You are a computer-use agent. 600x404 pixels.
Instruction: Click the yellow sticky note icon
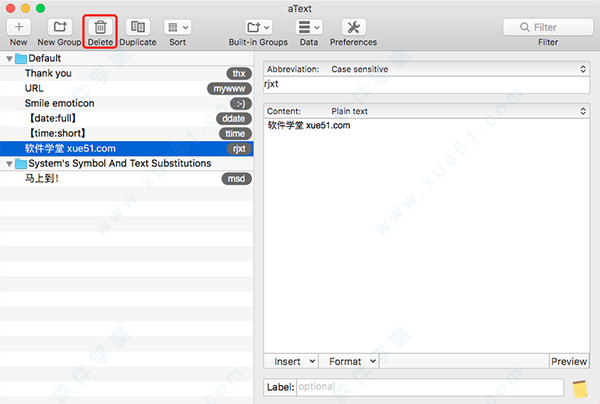(580, 389)
